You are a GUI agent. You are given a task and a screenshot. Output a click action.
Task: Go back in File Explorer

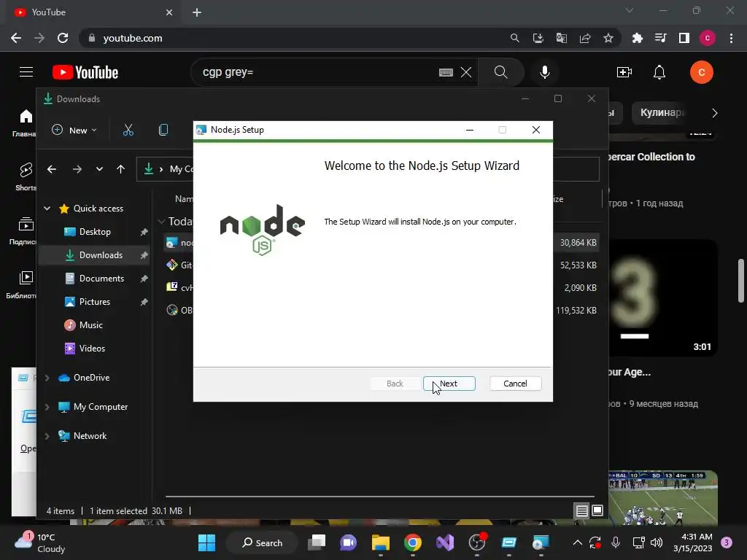[x=52, y=169]
